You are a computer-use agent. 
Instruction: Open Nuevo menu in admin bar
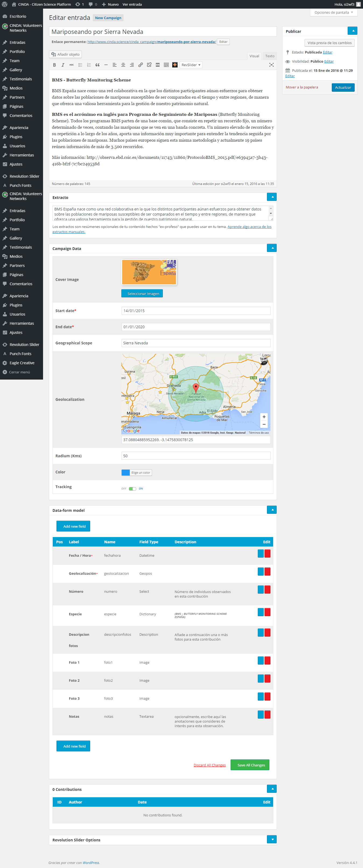(x=110, y=4)
